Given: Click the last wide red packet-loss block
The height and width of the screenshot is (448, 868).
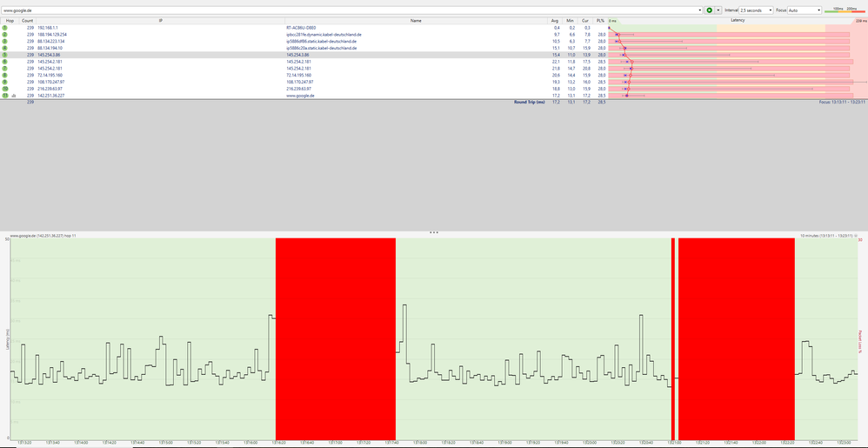Looking at the screenshot, I should click(x=737, y=338).
